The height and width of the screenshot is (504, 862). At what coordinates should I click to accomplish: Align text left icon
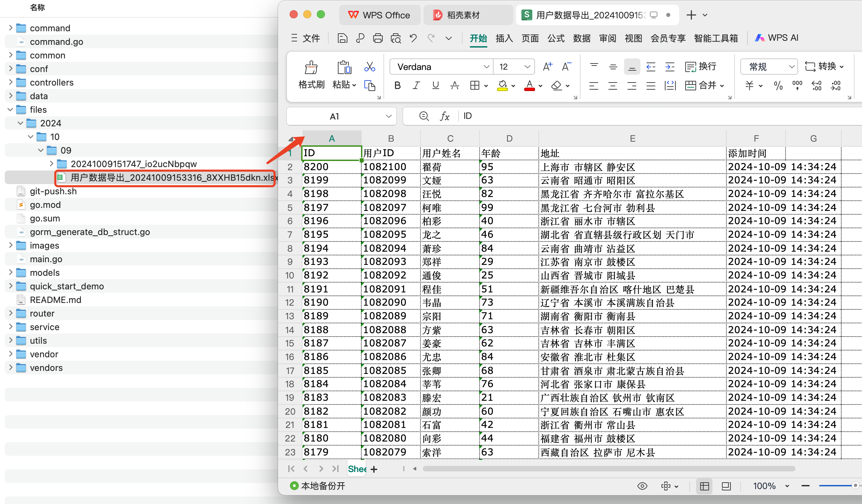(x=594, y=86)
